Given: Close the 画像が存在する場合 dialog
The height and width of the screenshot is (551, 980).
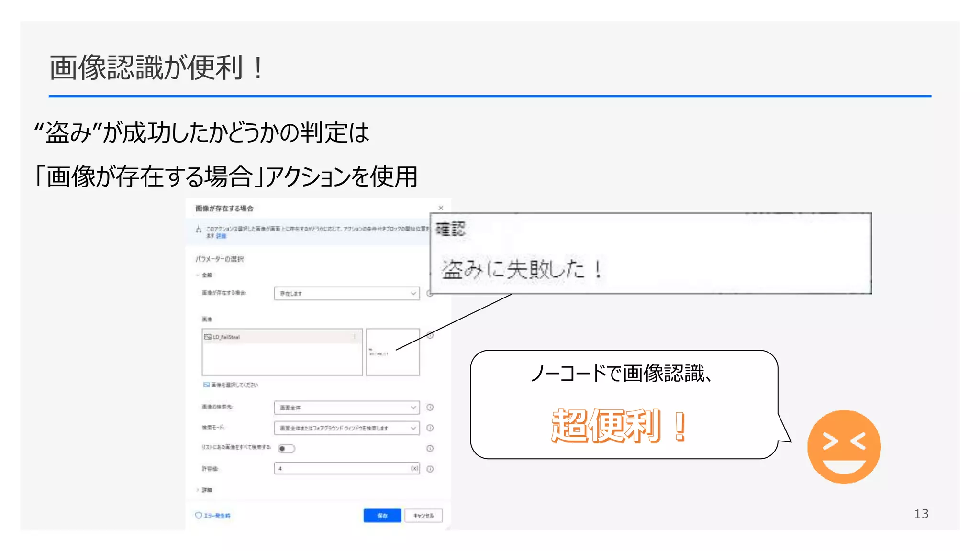Looking at the screenshot, I should (x=441, y=208).
